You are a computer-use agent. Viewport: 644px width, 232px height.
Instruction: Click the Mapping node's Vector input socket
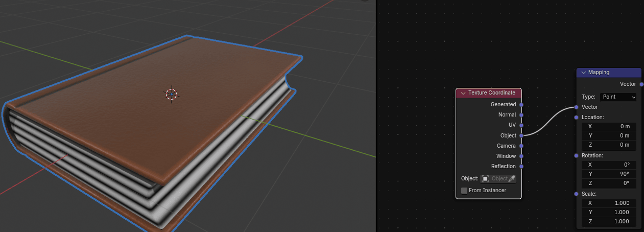pos(577,107)
